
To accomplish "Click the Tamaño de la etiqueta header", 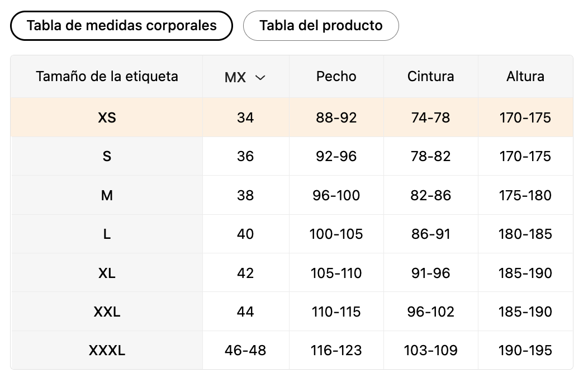I will (x=107, y=76).
